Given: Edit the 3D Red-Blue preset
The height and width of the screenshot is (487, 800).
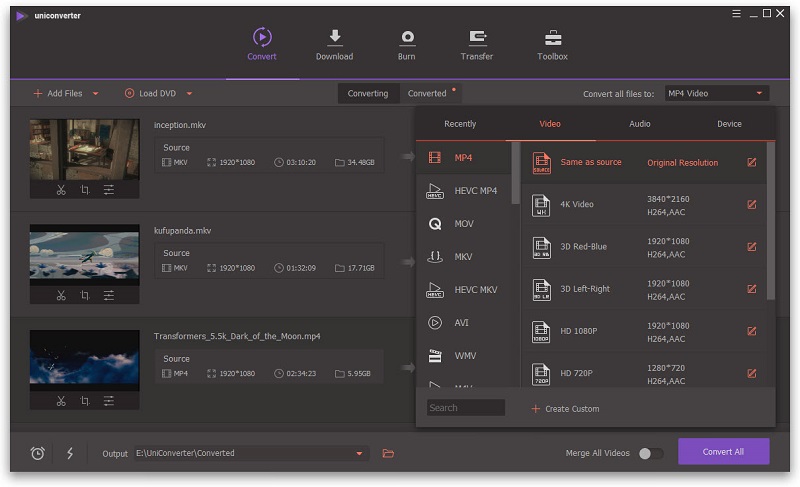Looking at the screenshot, I should pyautogui.click(x=752, y=247).
